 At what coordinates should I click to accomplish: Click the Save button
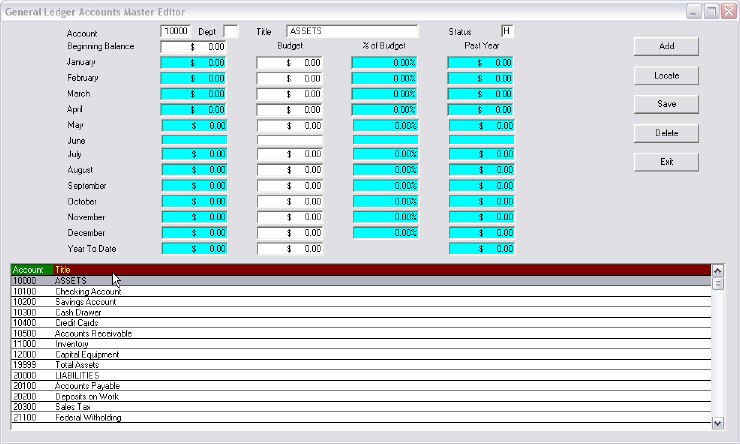coord(665,104)
